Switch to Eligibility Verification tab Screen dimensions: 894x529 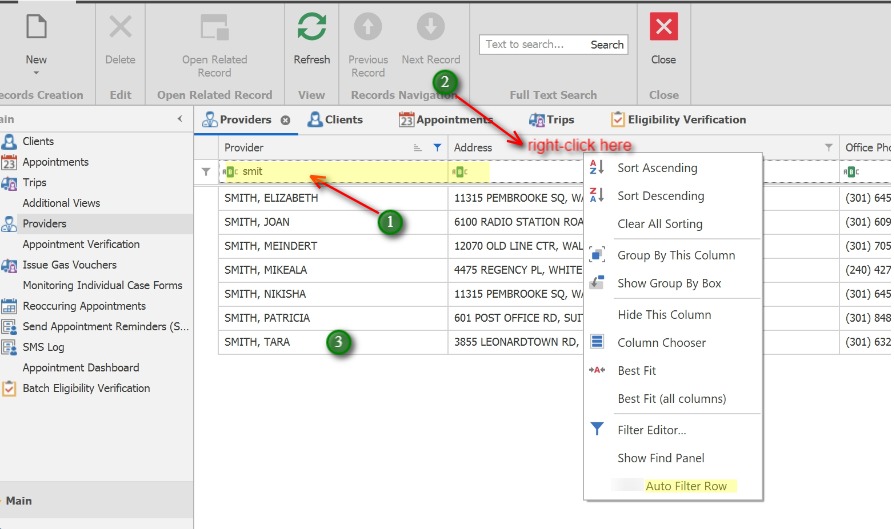[678, 120]
